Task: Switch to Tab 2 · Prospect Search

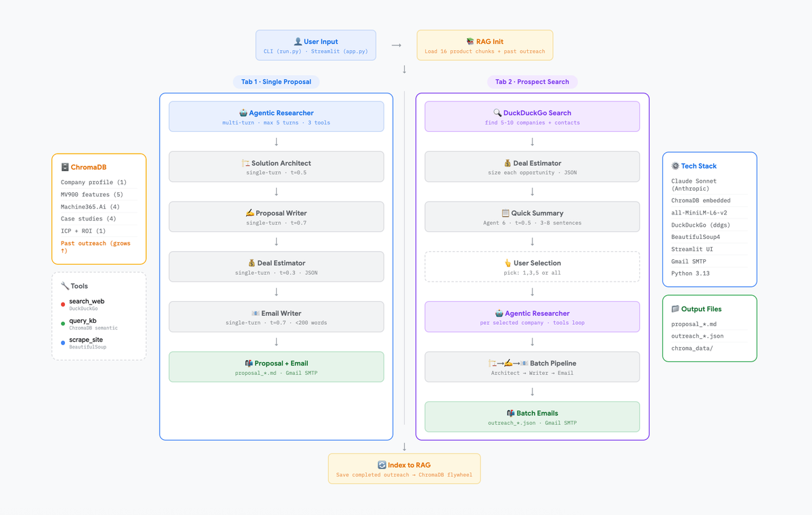Action: point(532,82)
